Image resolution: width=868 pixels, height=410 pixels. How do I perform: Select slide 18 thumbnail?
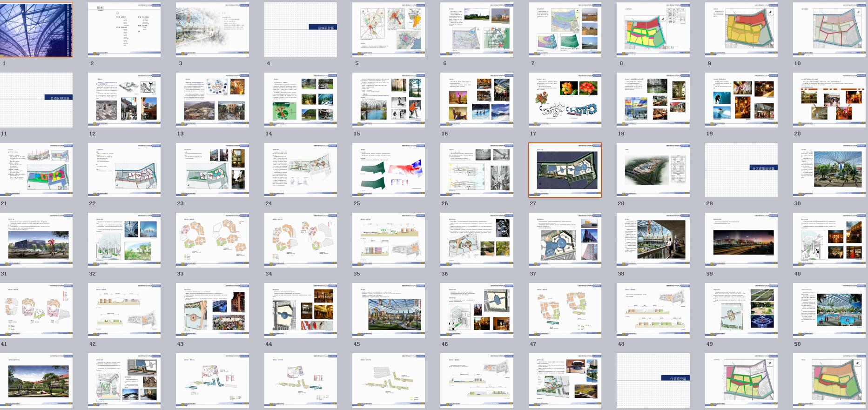[653, 100]
